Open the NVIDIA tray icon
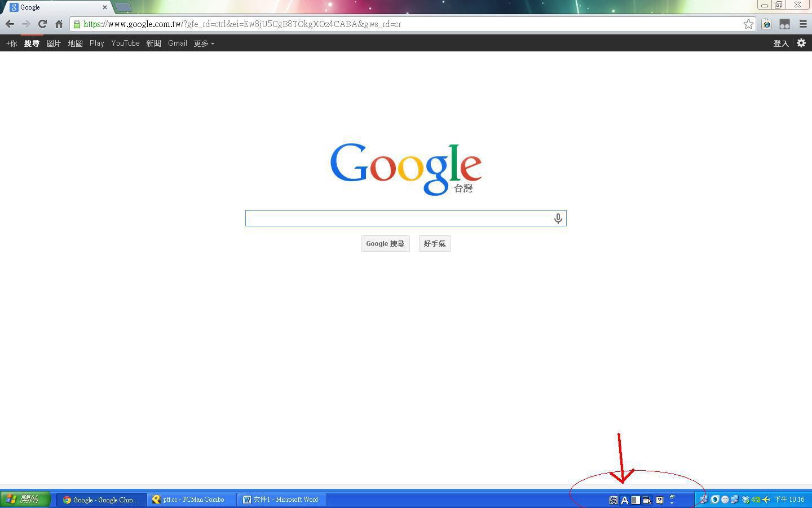This screenshot has height=508, width=812. [756, 500]
